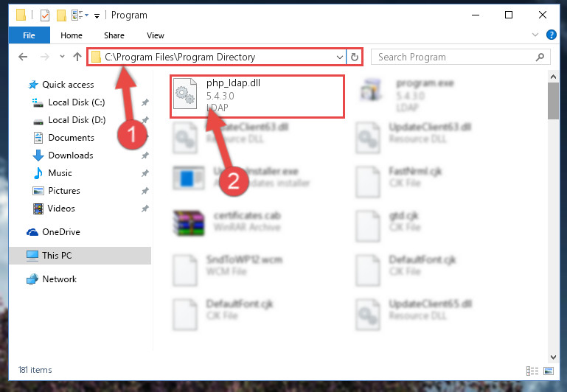Unpin Music from Quick access

pos(145,173)
